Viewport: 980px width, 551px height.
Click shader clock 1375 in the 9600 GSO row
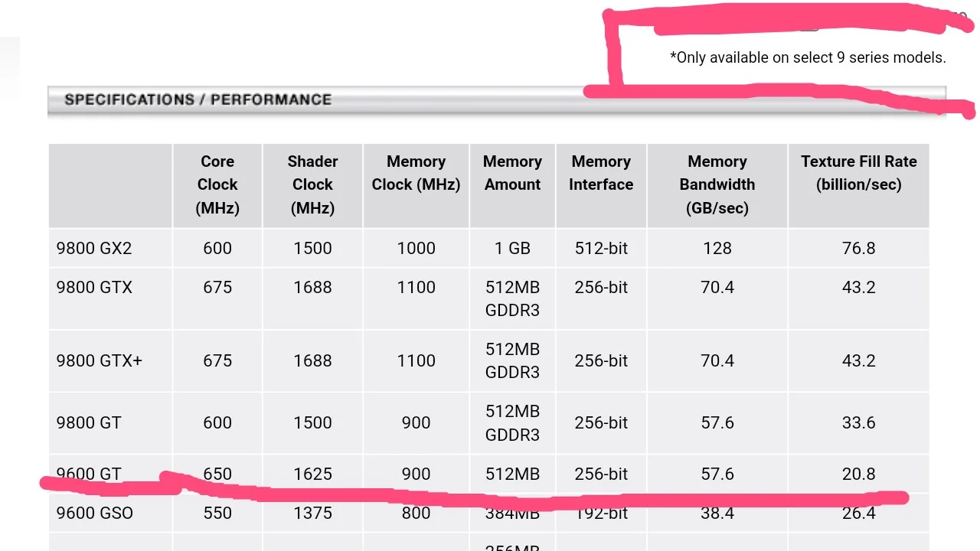312,513
